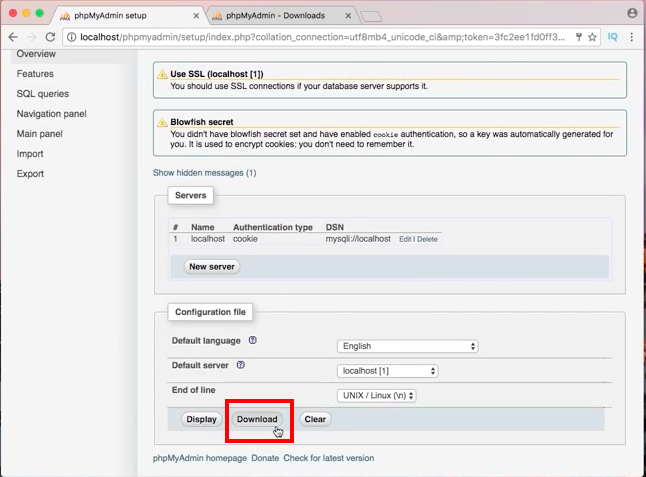Image resolution: width=646 pixels, height=477 pixels.
Task: Bookmark this page with the star icon
Action: coord(593,36)
